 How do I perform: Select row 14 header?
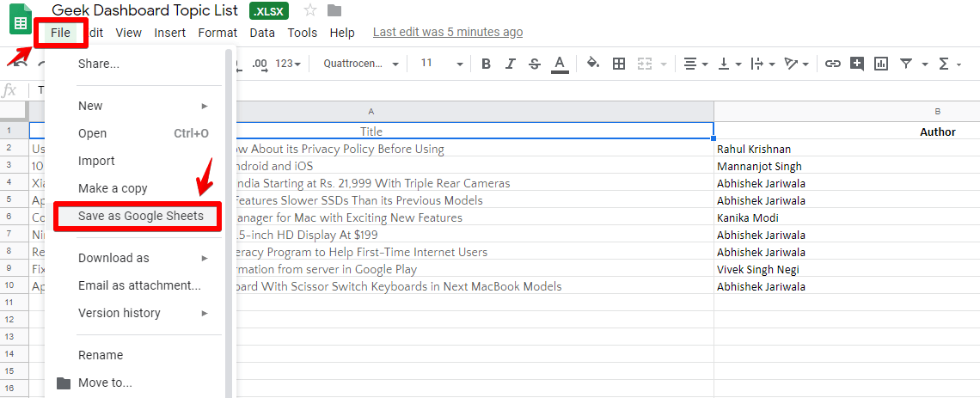[14, 353]
